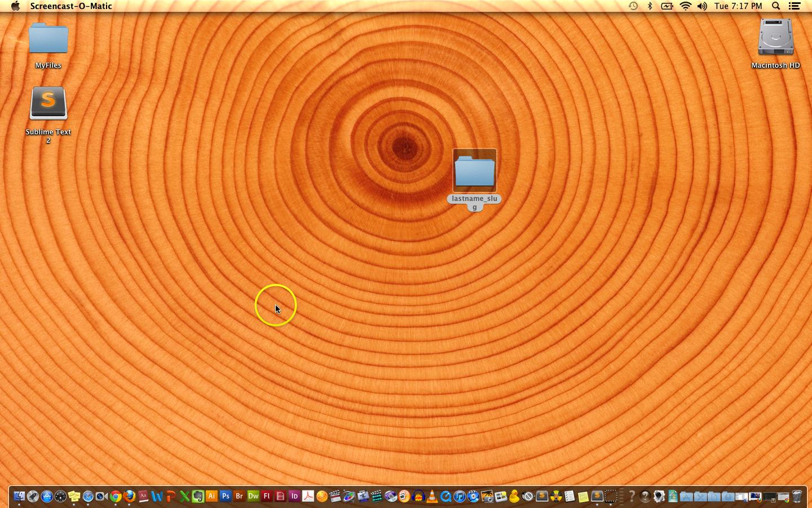Open Finder from the dock
This screenshot has height=508, width=812.
pyautogui.click(x=19, y=497)
